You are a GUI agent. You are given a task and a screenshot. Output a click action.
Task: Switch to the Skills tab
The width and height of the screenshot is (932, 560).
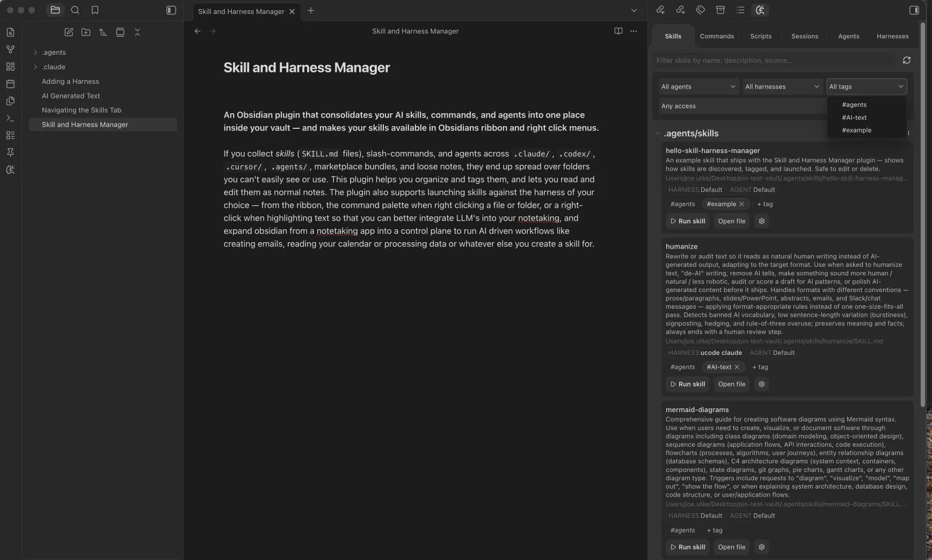[673, 36]
